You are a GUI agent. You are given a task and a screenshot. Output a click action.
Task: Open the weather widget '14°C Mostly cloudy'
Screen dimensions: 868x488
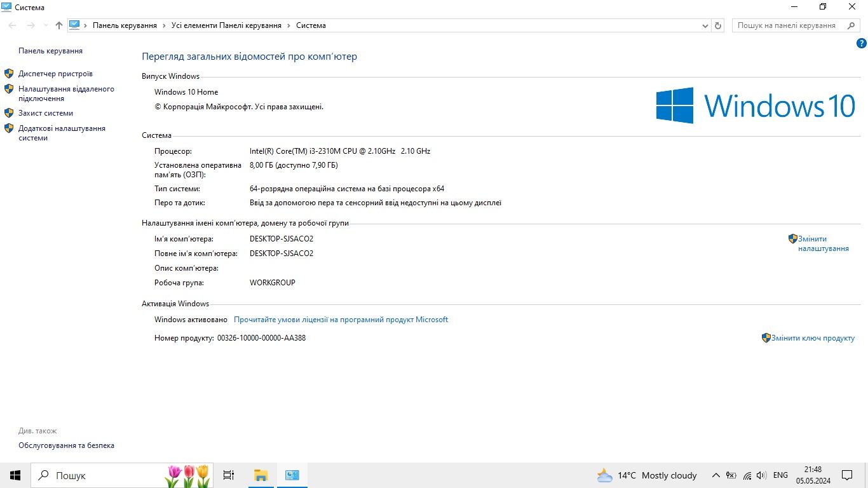click(x=647, y=475)
